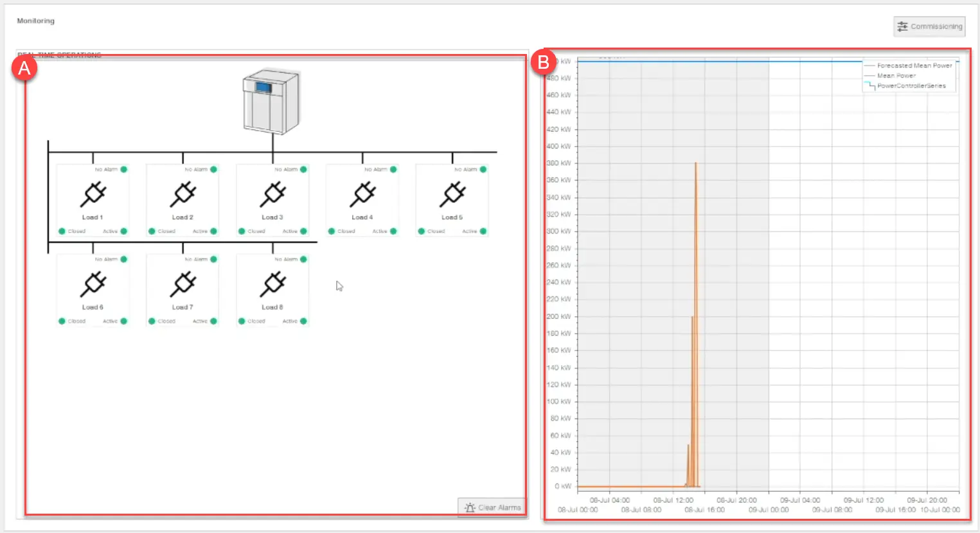Open the Load 4 plug icon
This screenshot has width=980, height=533.
click(362, 194)
